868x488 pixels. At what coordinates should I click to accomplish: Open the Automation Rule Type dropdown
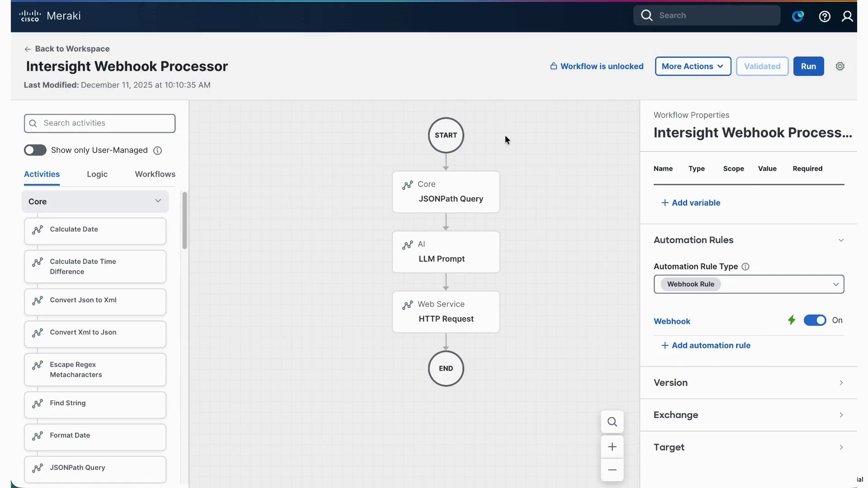[x=749, y=284]
